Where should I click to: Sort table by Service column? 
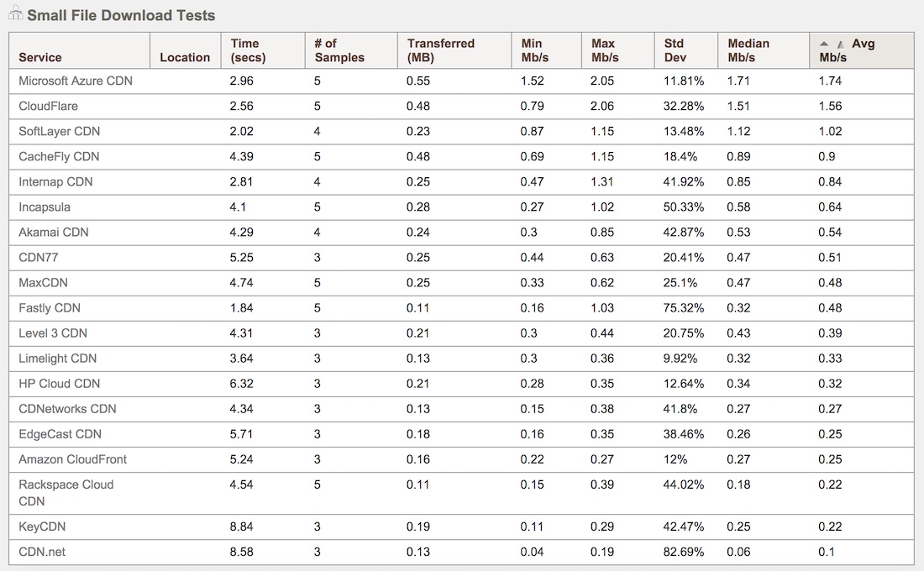40,57
